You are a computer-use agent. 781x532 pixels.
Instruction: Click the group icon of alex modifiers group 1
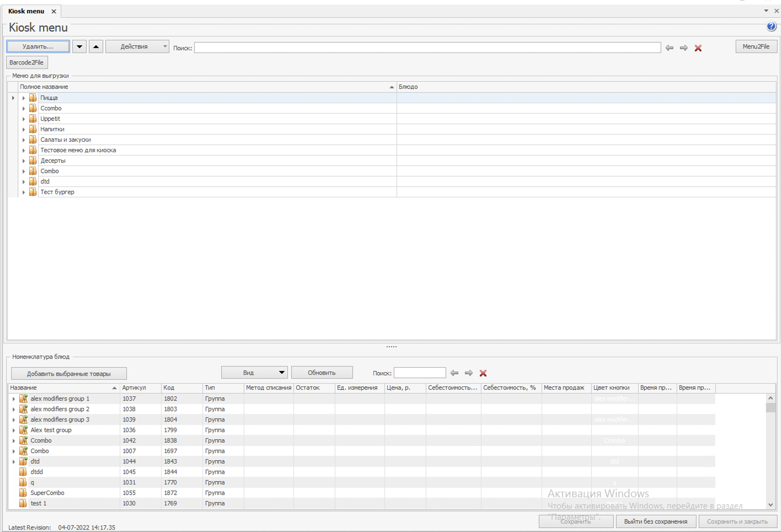point(23,398)
